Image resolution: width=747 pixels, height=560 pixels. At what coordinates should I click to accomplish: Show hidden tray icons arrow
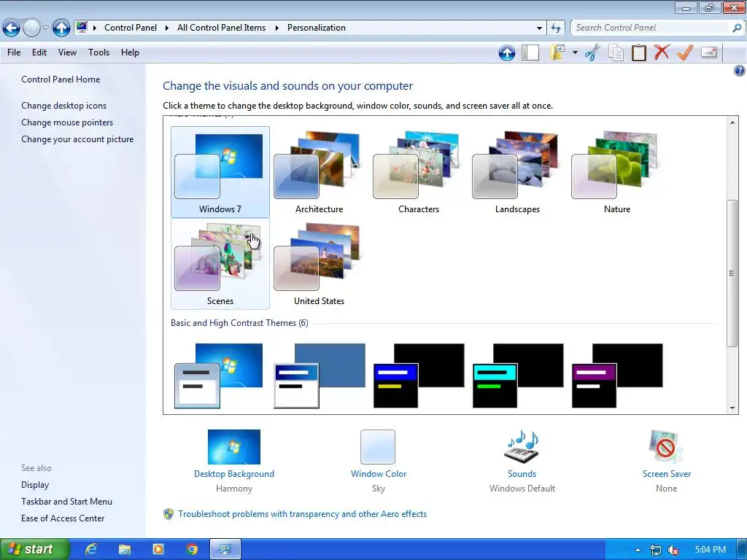coord(638,550)
